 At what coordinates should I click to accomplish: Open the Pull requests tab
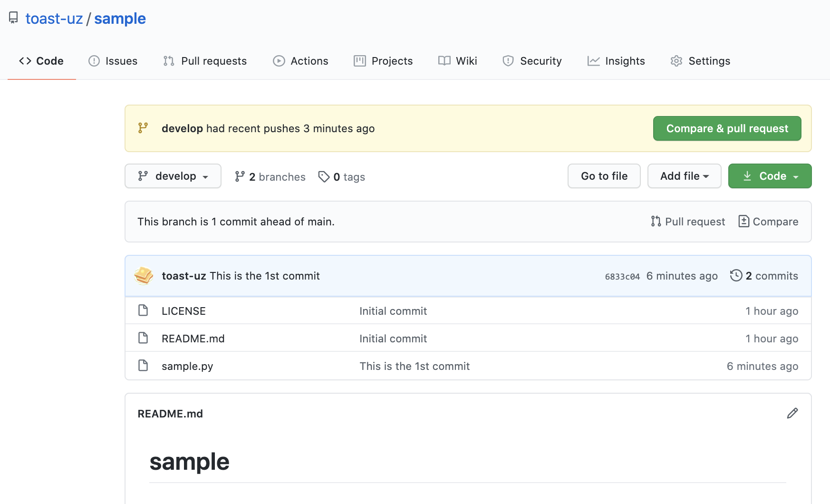205,61
